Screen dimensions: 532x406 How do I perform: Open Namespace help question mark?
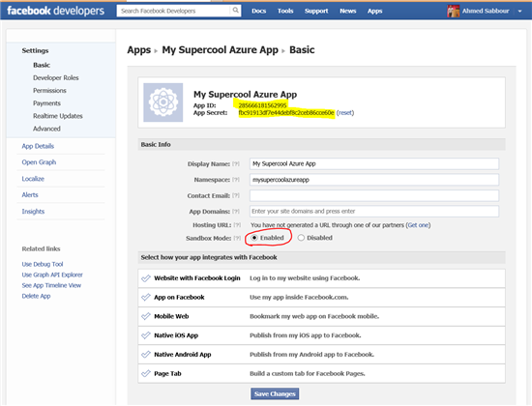click(x=236, y=180)
